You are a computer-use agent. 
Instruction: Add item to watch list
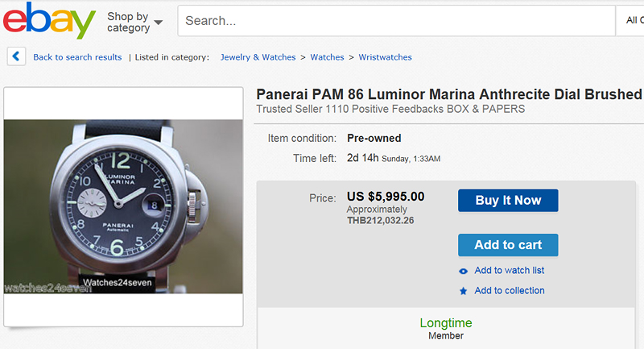click(x=510, y=271)
